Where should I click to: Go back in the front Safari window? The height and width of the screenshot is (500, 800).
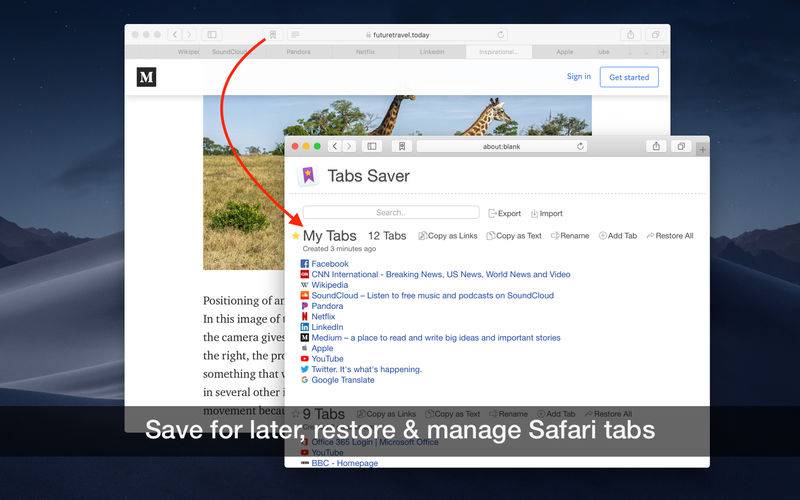coord(335,146)
